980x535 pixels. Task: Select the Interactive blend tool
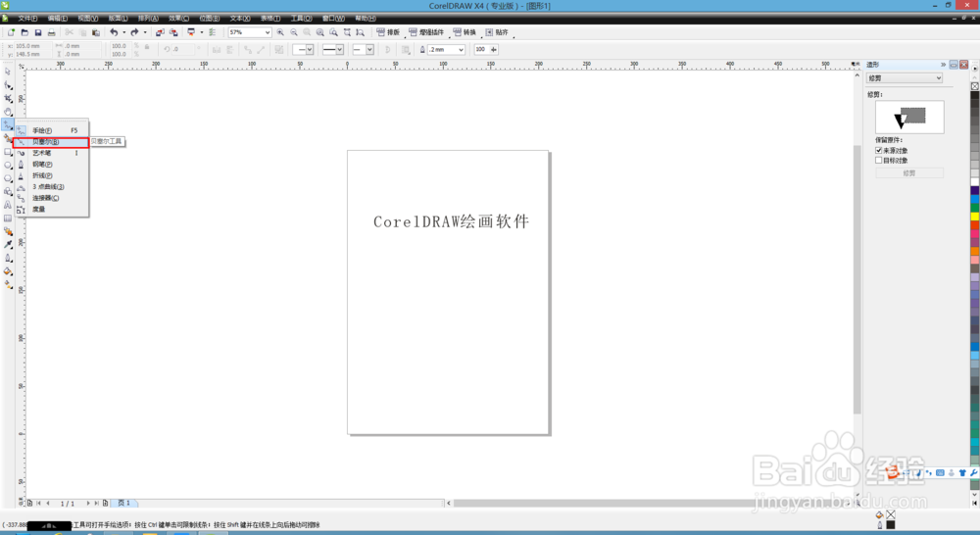[8, 231]
